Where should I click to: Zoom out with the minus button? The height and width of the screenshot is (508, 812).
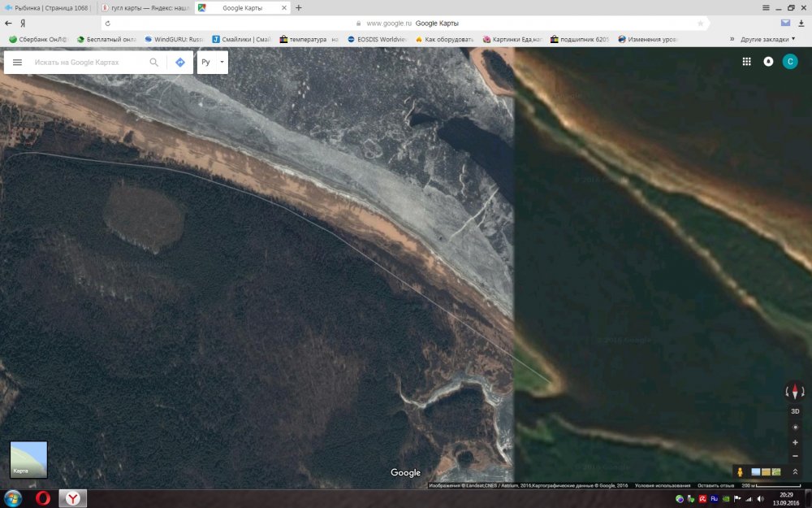[x=795, y=456]
